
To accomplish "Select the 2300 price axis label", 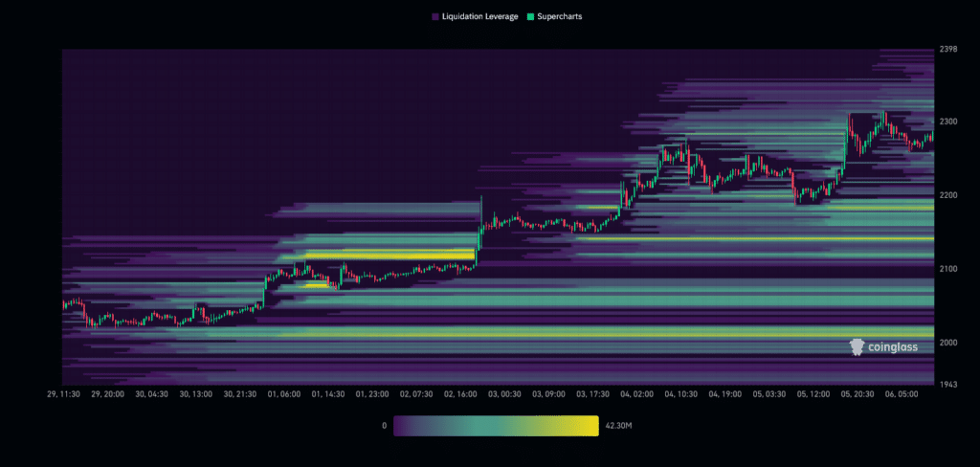I will tap(947, 122).
